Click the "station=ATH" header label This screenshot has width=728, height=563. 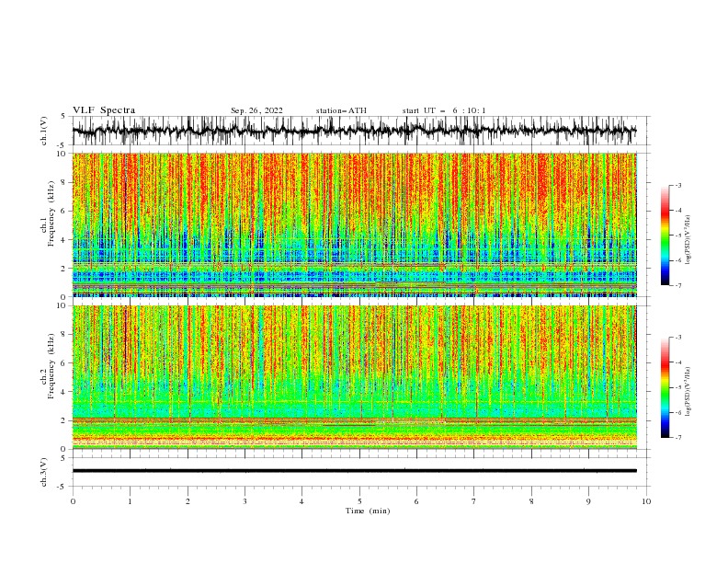click(341, 110)
